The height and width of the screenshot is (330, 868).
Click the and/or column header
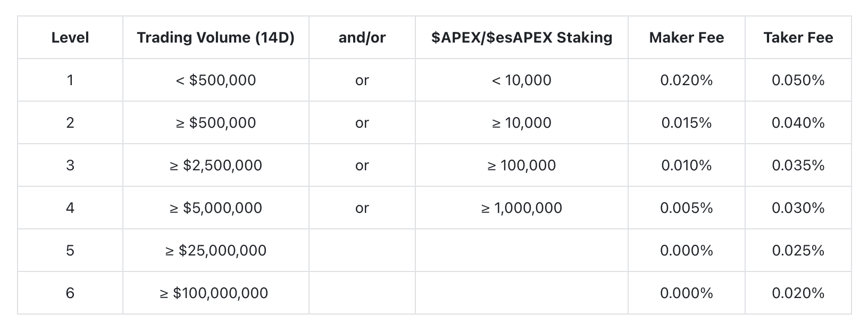[362, 37]
